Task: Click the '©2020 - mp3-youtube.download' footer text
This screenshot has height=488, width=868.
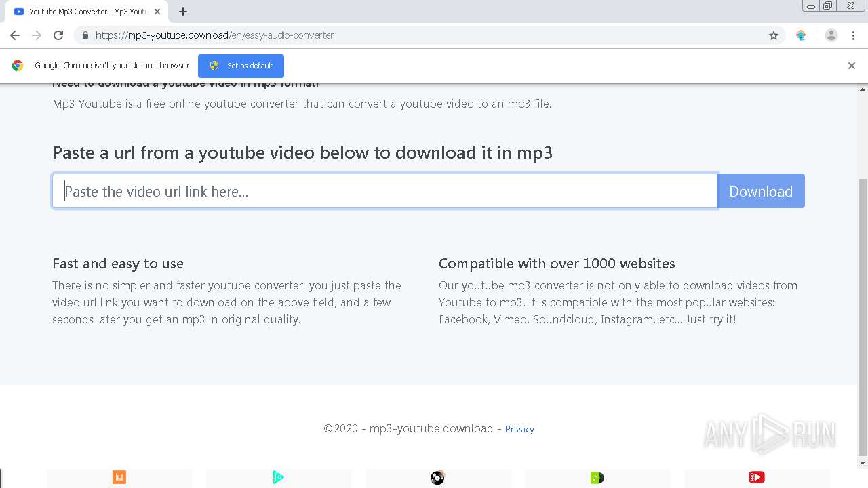Action: pos(408,428)
